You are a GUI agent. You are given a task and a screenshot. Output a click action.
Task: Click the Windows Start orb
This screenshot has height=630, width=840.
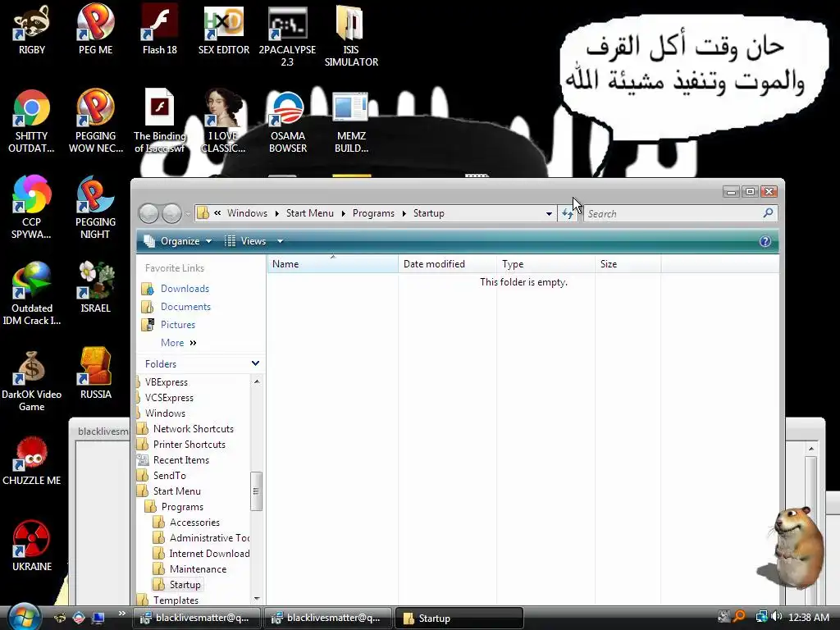click(24, 617)
